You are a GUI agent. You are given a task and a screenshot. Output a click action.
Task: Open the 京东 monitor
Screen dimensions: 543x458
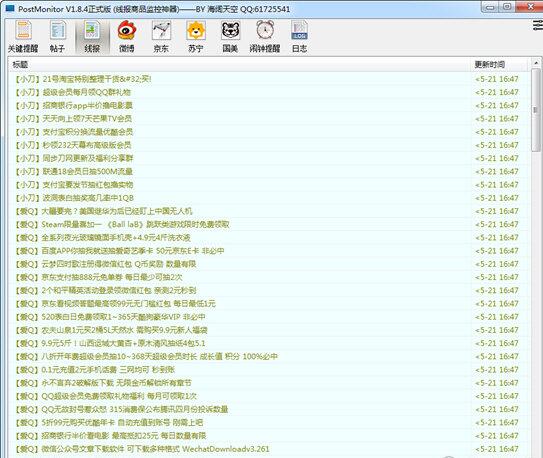click(x=161, y=36)
